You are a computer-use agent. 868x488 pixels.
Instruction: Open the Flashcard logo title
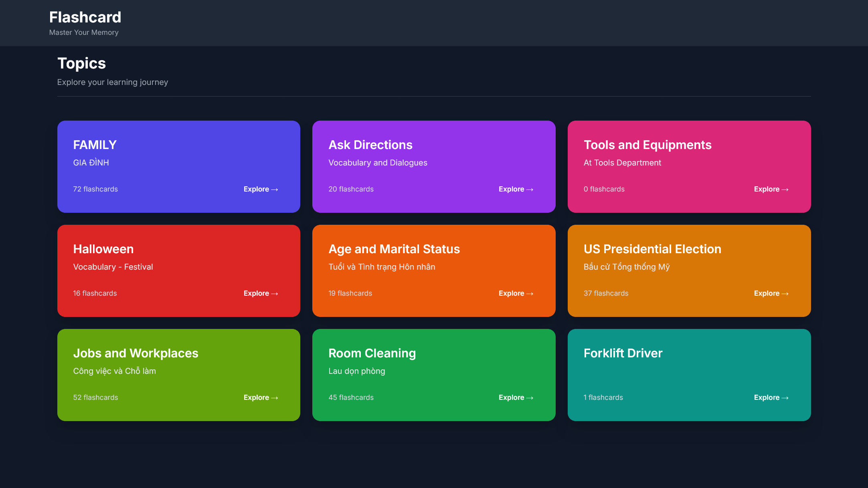pos(85,17)
